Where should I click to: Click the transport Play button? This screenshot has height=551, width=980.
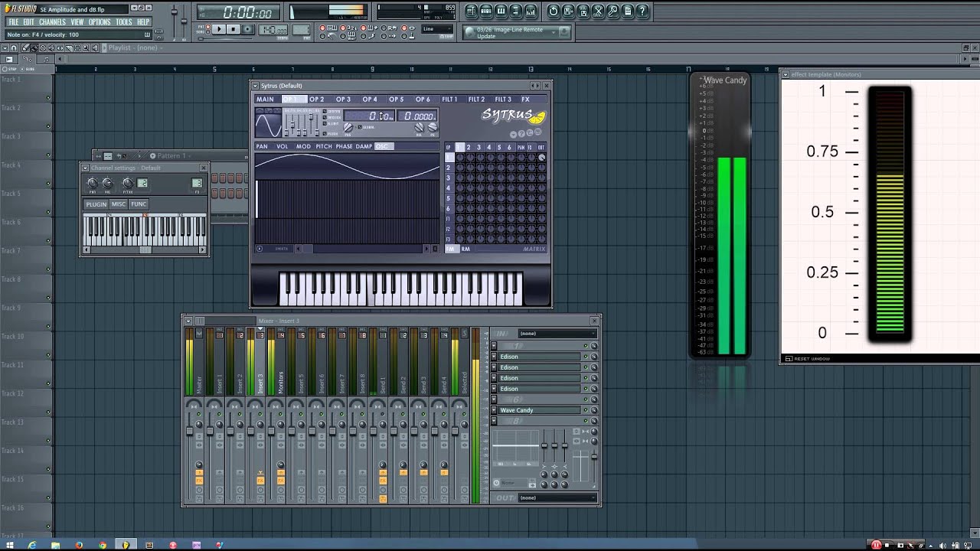[x=219, y=29]
